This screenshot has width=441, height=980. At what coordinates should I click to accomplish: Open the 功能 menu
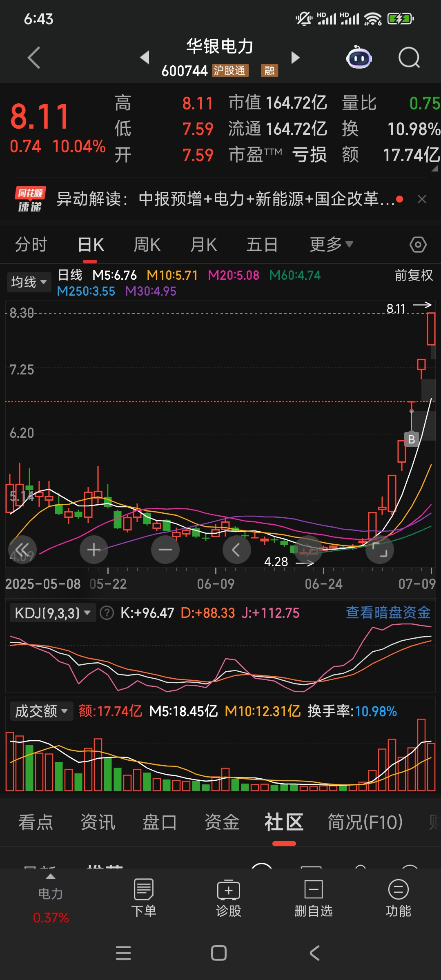[399, 898]
